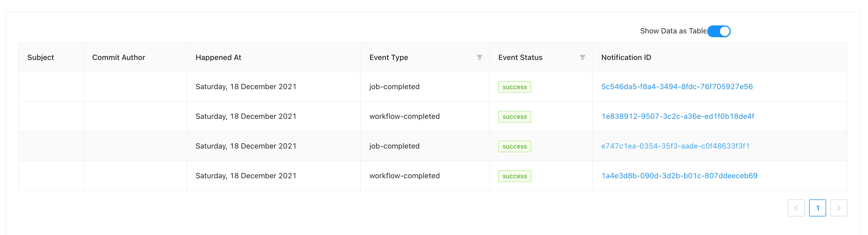Toggle the Show Data as Table switch
Image resolution: width=868 pixels, height=235 pixels.
coord(718,31)
